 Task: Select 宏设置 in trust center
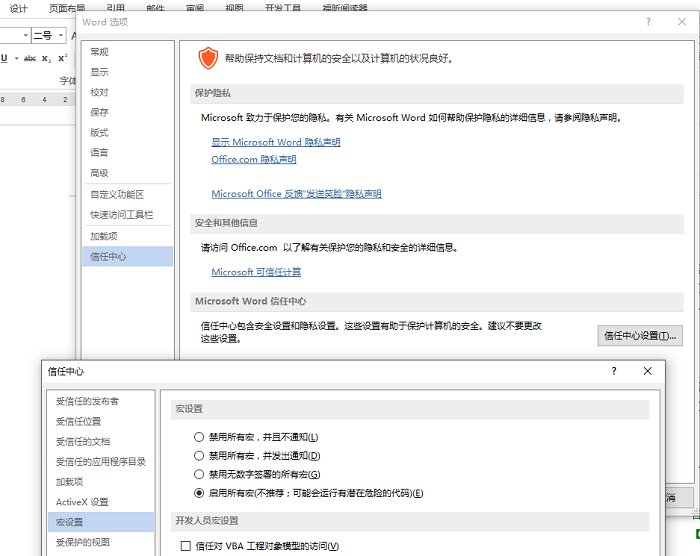101,522
